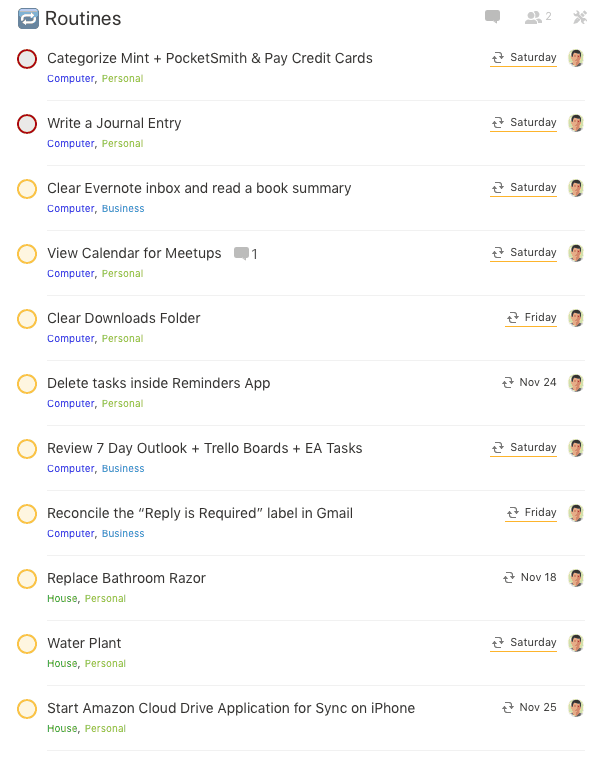Screen dimensions: 602x758
Task: Click assignee avatar on Water Plant task
Action: click(576, 643)
